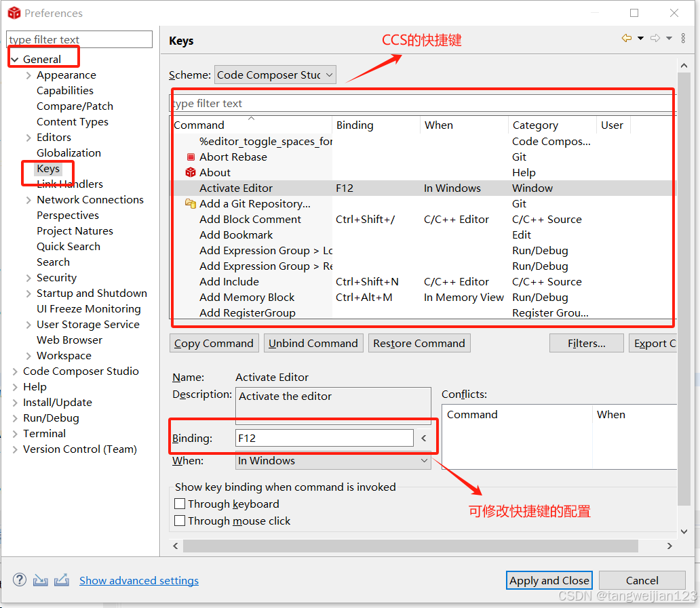Select Capabilities in the tree
Screen dimensions: 700x608
pyautogui.click(x=64, y=91)
